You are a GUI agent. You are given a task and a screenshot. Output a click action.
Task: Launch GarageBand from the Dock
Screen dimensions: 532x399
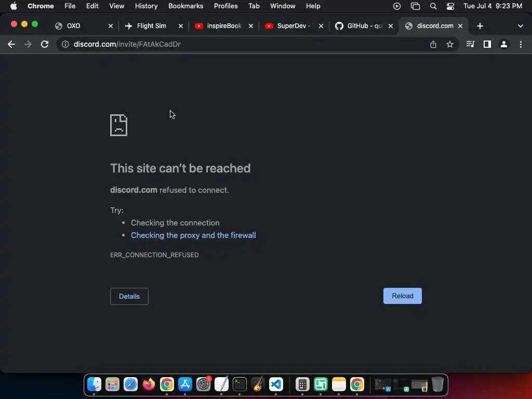(258, 384)
